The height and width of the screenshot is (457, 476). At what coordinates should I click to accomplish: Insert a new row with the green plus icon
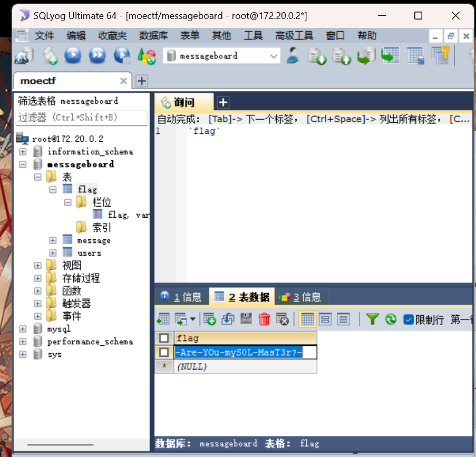[209, 319]
